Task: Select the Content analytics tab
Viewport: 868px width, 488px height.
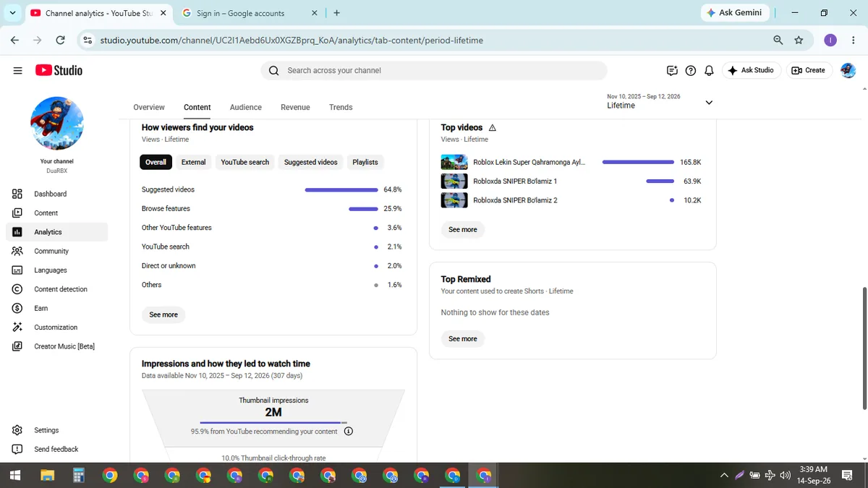Action: pyautogui.click(x=197, y=107)
